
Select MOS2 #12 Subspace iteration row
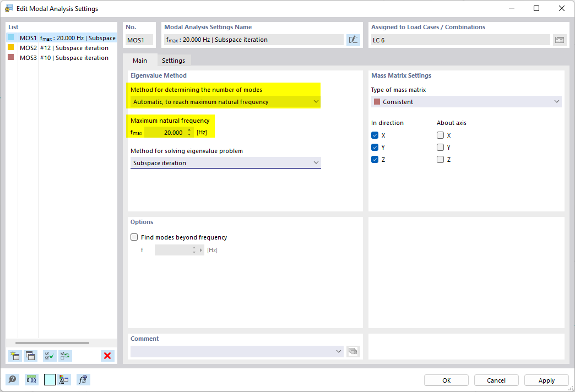(x=62, y=48)
